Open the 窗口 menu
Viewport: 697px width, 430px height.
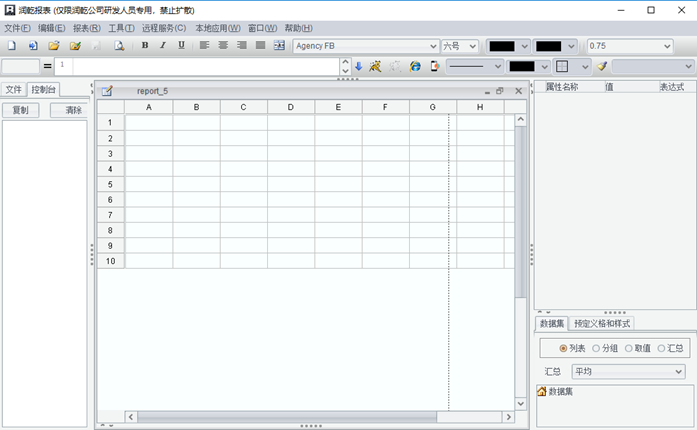click(x=262, y=28)
